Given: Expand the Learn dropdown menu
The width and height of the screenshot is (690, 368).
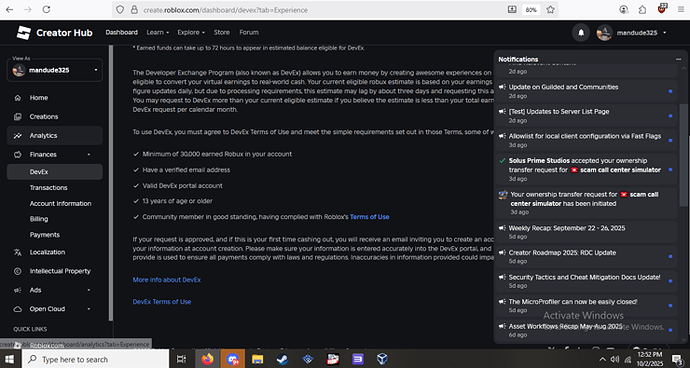Looking at the screenshot, I should pos(158,33).
